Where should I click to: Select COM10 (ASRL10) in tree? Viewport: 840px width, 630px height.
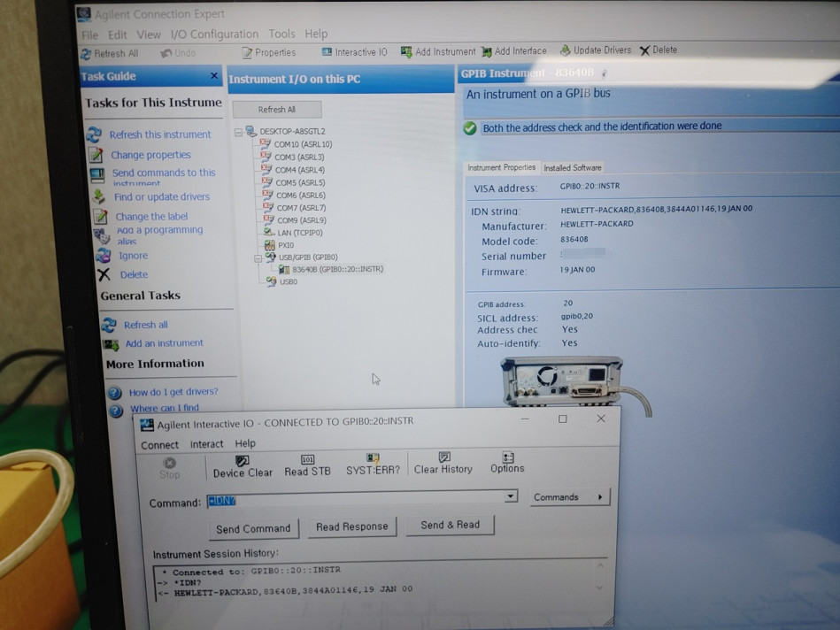[x=303, y=144]
